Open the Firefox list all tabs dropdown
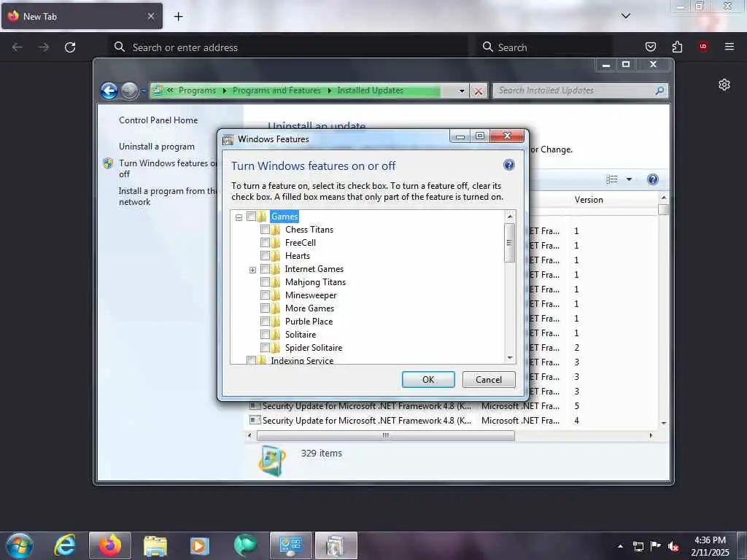Screen dimensions: 747x560 [625, 16]
